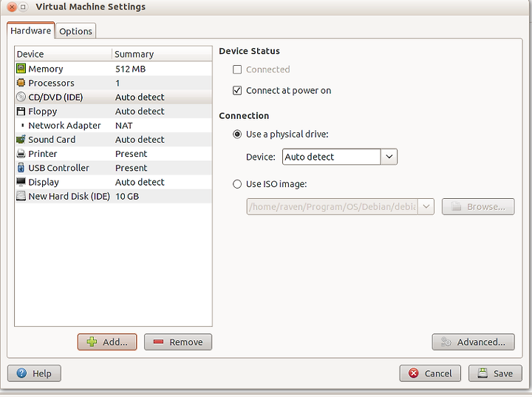Toggle the Connected checkbox
532x397 pixels.
tap(237, 69)
